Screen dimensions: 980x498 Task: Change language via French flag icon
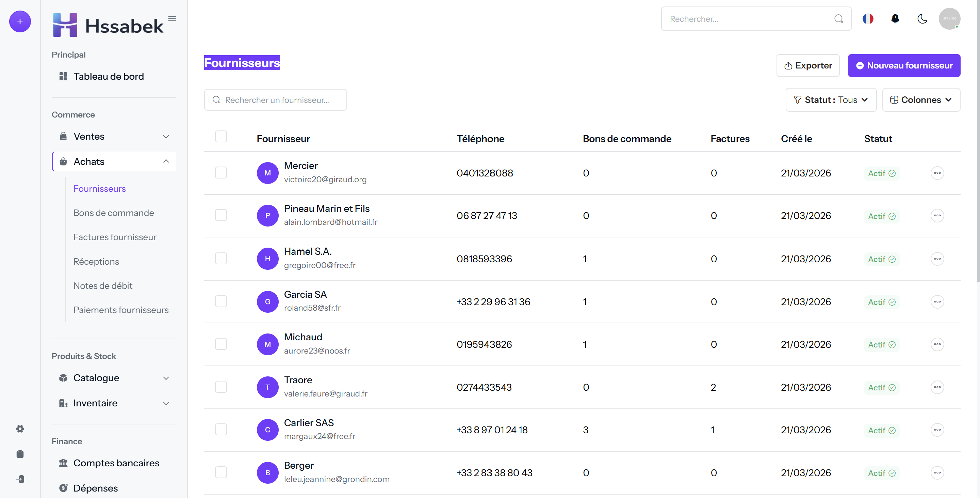click(x=868, y=19)
